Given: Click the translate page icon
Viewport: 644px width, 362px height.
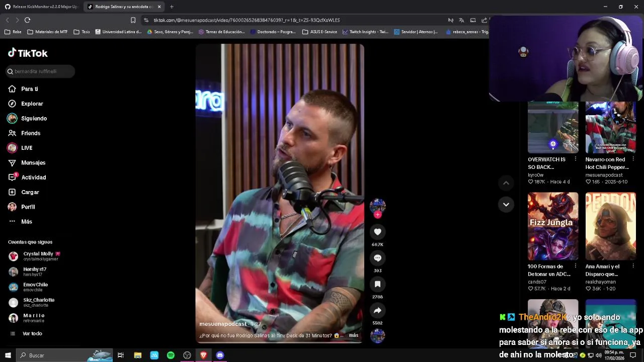Looking at the screenshot, I should pos(461,20).
